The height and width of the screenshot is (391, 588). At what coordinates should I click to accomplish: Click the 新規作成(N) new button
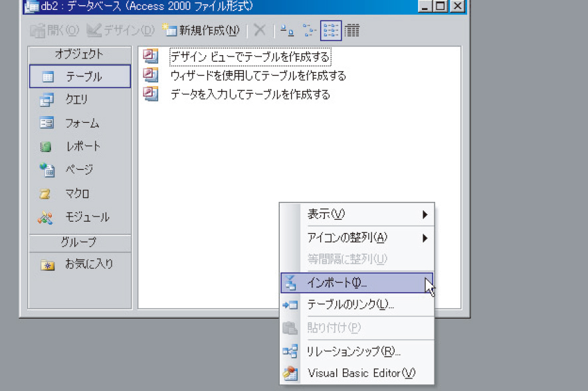click(x=201, y=31)
